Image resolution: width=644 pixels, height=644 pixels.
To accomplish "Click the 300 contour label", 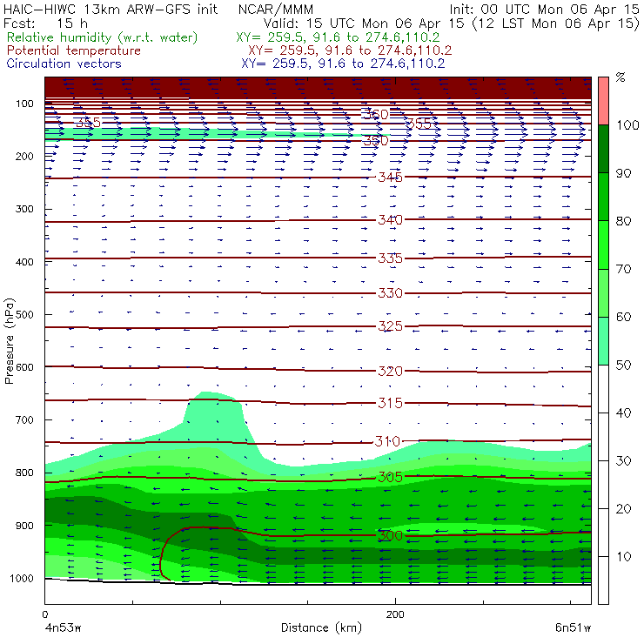I will click(x=390, y=535).
